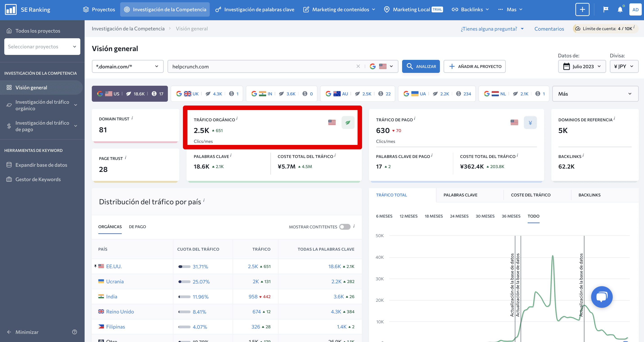
Task: Click the ANALIZAR button
Action: click(421, 66)
